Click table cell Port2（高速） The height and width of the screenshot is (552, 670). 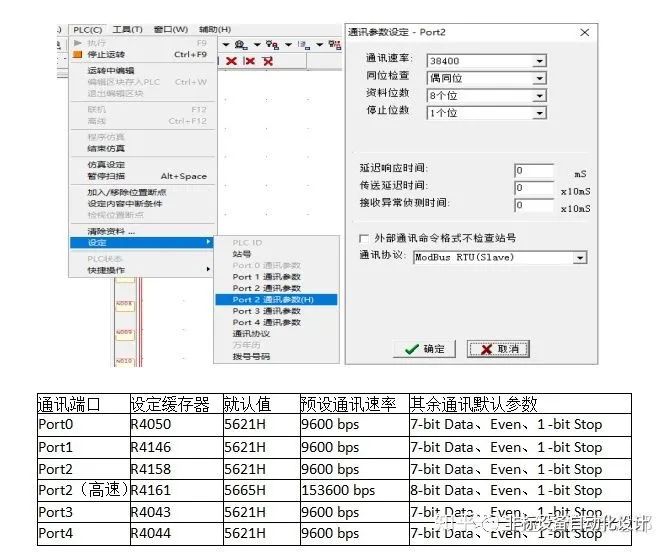tap(84, 490)
